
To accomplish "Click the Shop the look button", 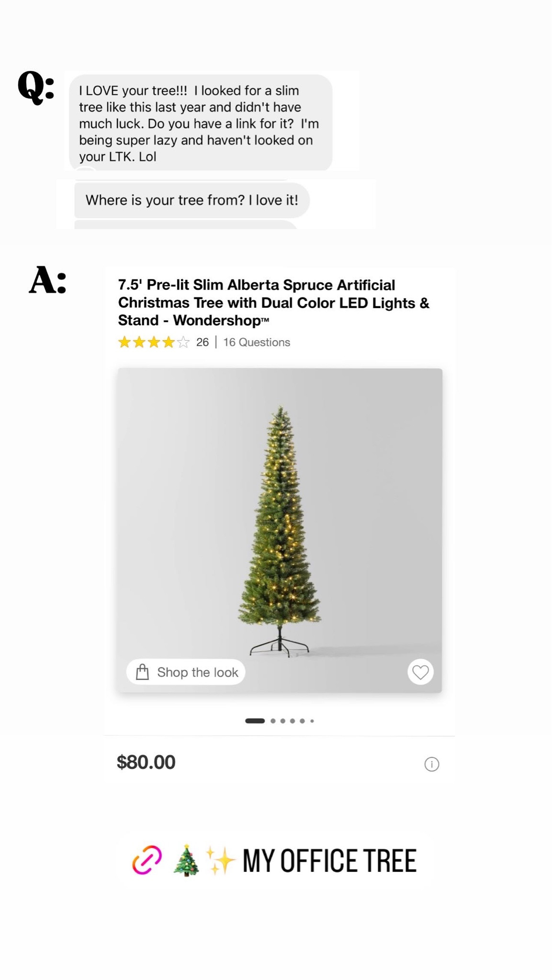I will (x=186, y=672).
